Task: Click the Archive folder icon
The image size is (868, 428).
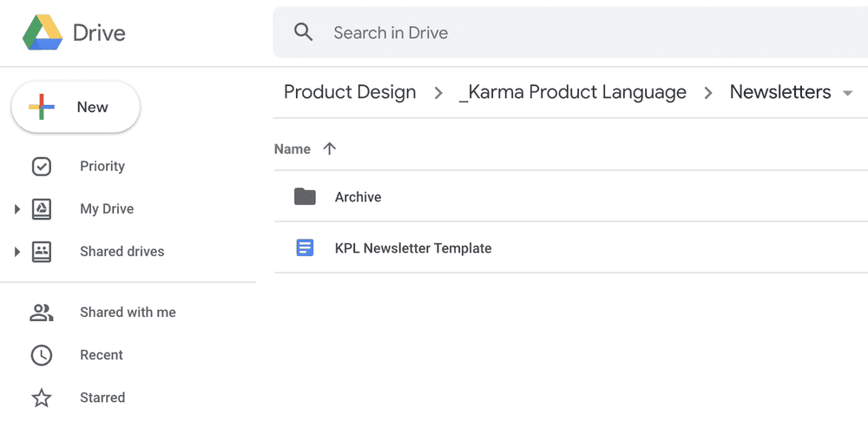Action: pyautogui.click(x=305, y=196)
